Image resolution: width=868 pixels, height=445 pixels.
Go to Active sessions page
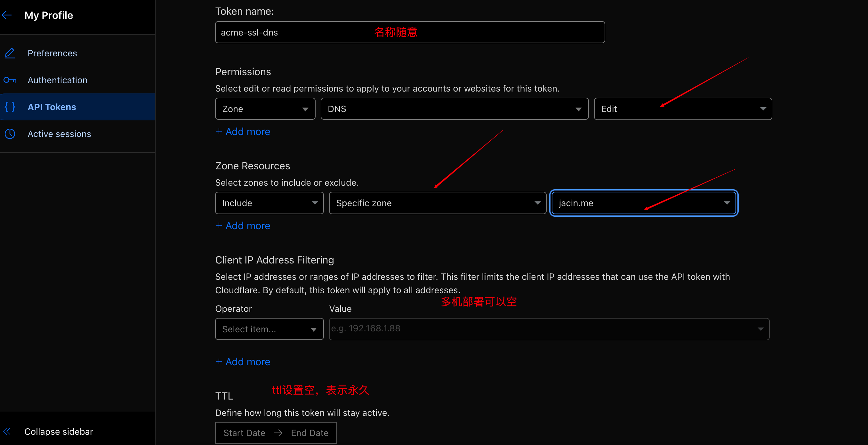click(x=59, y=134)
